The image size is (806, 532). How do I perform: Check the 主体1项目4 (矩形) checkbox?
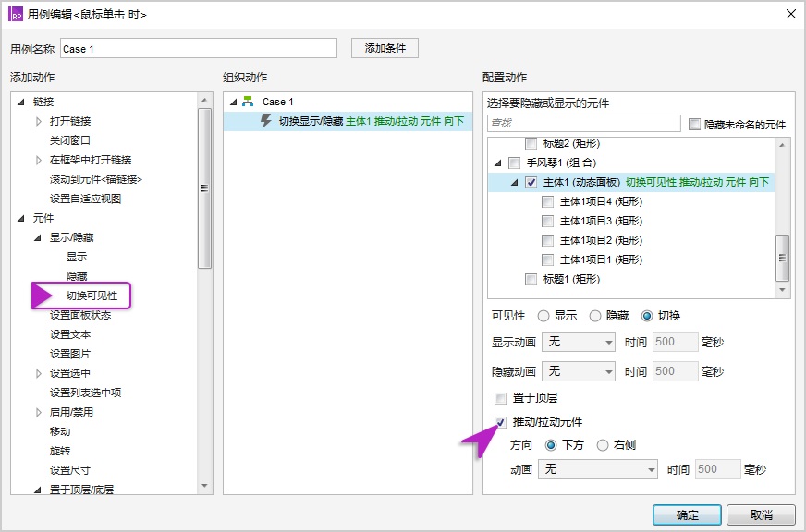pos(547,202)
